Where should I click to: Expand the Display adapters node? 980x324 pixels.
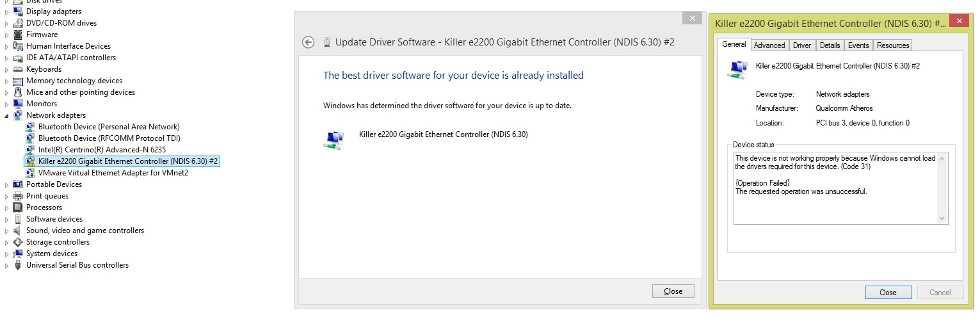click(x=7, y=12)
